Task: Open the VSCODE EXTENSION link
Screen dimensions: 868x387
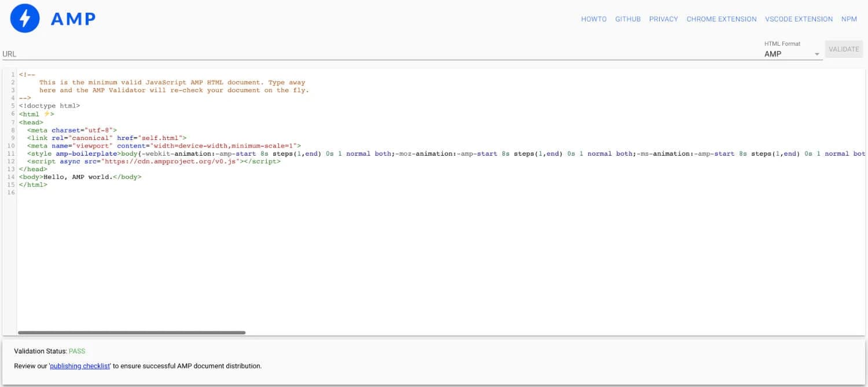Action: click(x=799, y=19)
